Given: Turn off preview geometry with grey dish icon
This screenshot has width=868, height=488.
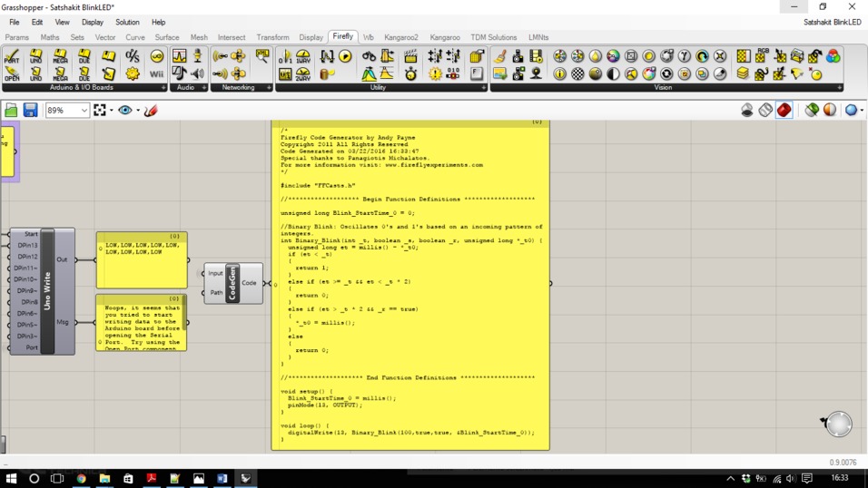Looking at the screenshot, I should point(746,110).
